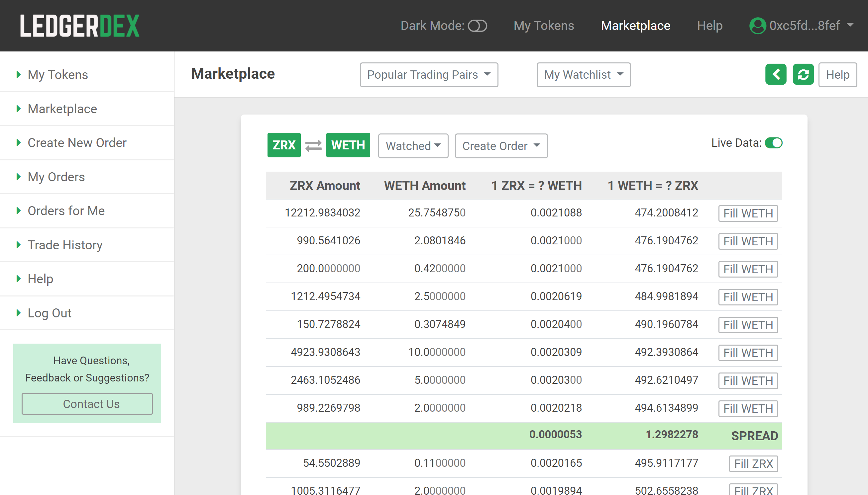Image resolution: width=868 pixels, height=495 pixels.
Task: Disable the Live Data toggle
Action: pyautogui.click(x=774, y=143)
